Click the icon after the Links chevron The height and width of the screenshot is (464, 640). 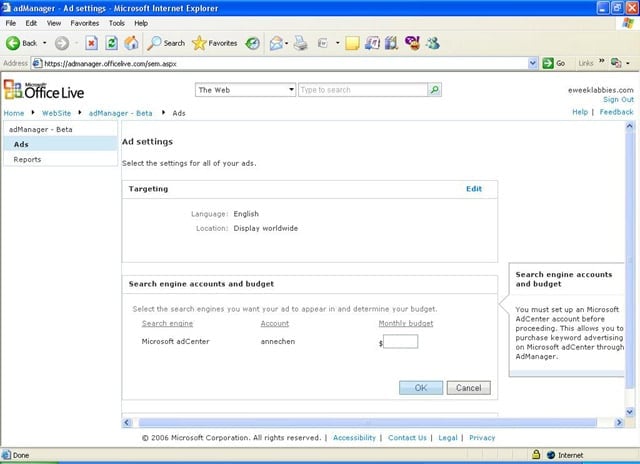pyautogui.click(x=616, y=63)
